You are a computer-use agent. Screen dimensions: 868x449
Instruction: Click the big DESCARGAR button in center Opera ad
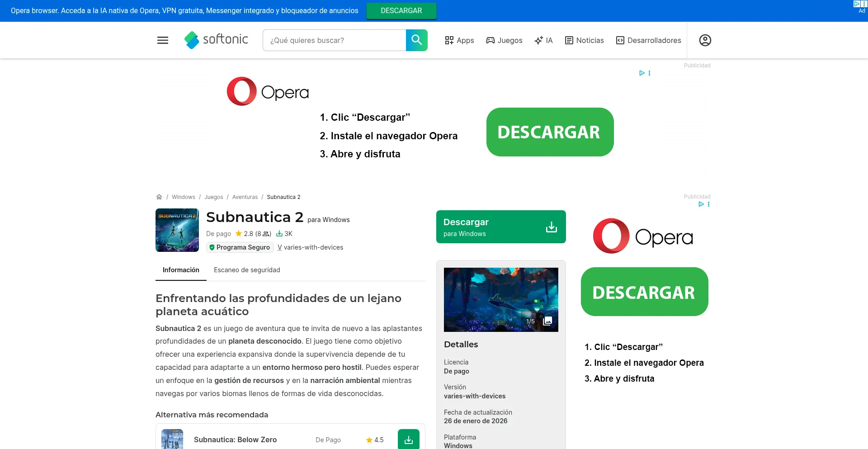click(x=550, y=132)
